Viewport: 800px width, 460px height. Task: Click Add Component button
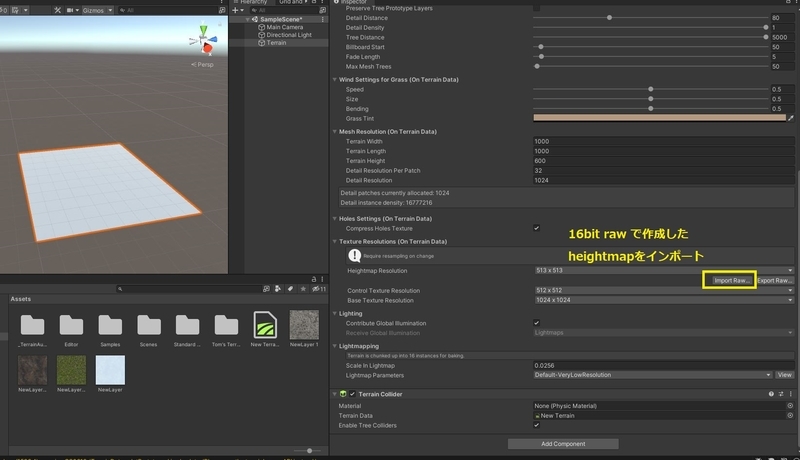[563, 444]
